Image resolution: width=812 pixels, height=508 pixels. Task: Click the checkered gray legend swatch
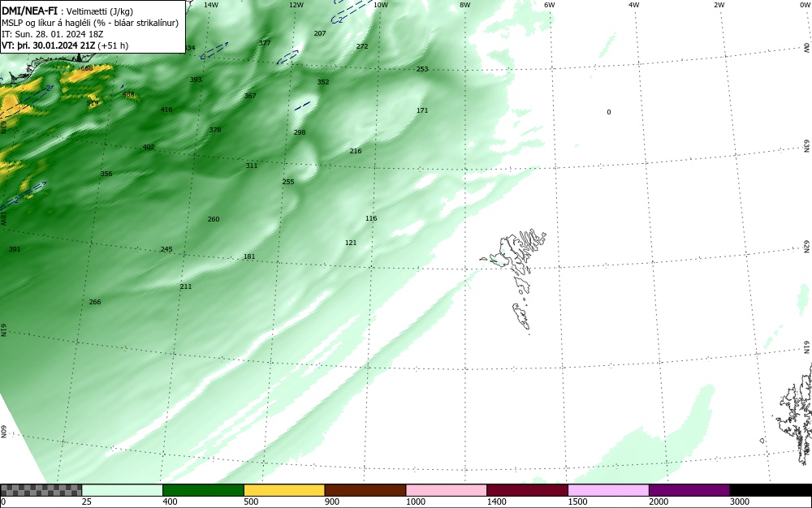click(x=41, y=490)
